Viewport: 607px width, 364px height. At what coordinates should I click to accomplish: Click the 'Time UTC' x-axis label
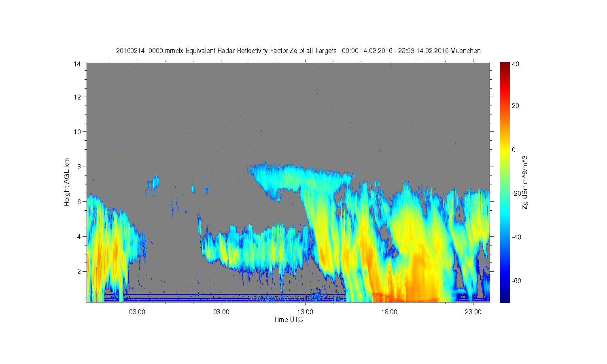pyautogui.click(x=288, y=320)
